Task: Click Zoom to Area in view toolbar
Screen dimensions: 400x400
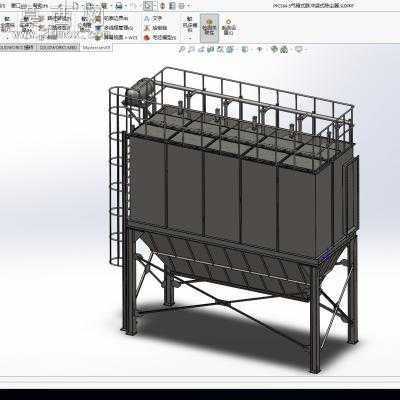Action: [191, 50]
